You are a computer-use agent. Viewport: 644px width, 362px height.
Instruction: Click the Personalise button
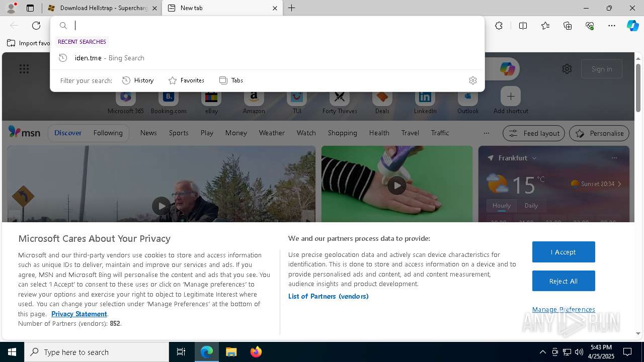599,133
